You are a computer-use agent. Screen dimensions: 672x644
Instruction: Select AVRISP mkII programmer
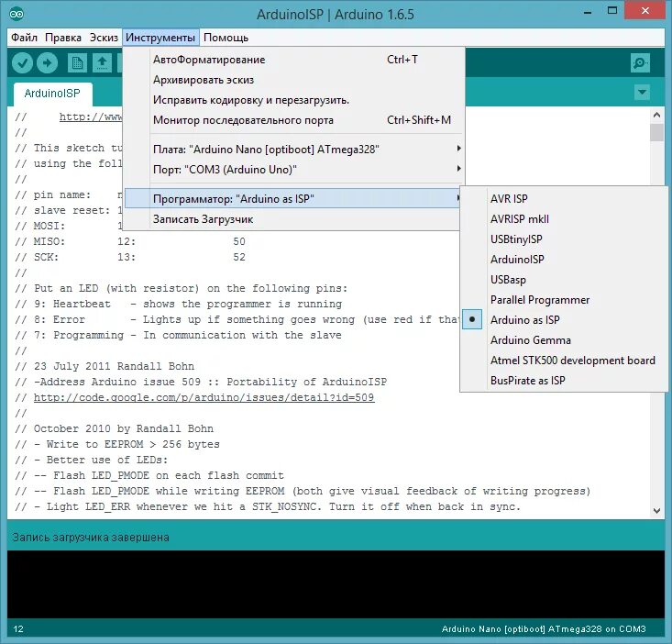click(564, 219)
